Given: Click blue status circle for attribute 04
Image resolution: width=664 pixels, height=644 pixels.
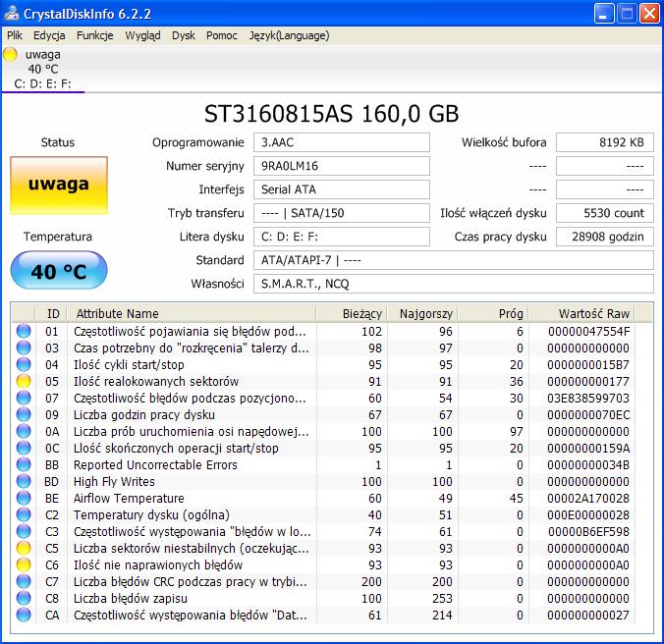Looking at the screenshot, I should [x=24, y=364].
